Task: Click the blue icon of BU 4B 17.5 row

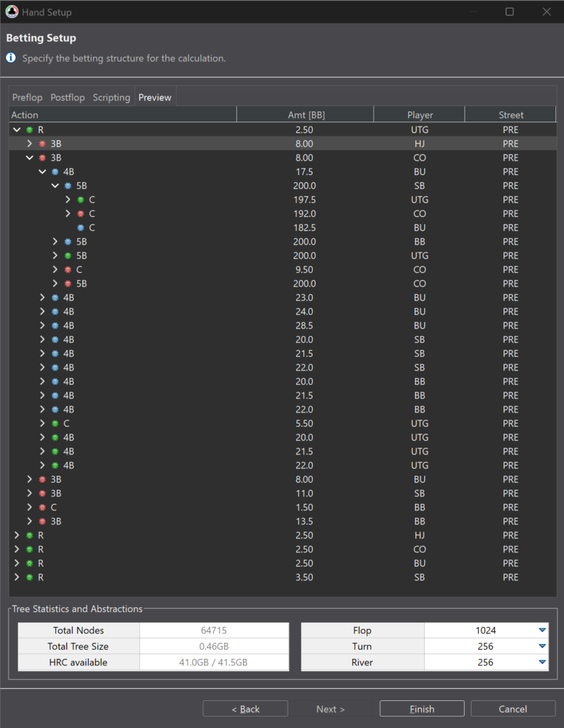Action: click(55, 172)
